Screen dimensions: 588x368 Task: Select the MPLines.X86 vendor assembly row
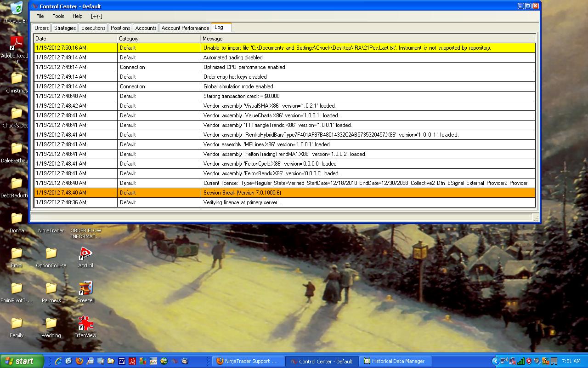tap(285, 144)
